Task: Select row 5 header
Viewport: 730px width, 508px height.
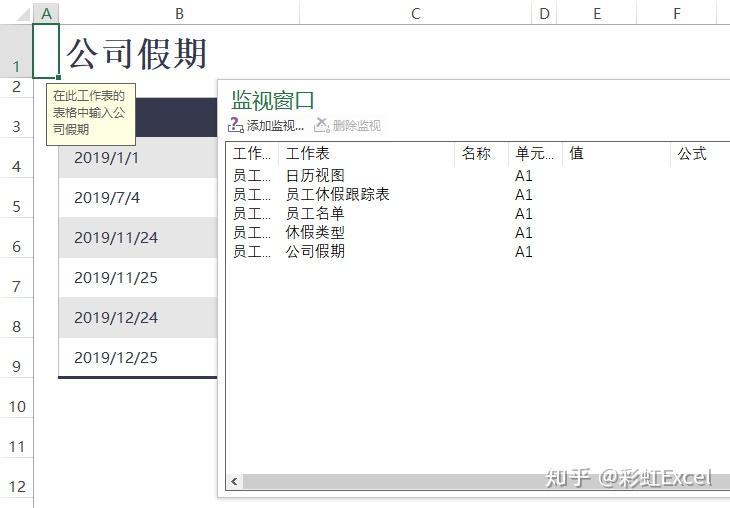Action: coord(16,206)
